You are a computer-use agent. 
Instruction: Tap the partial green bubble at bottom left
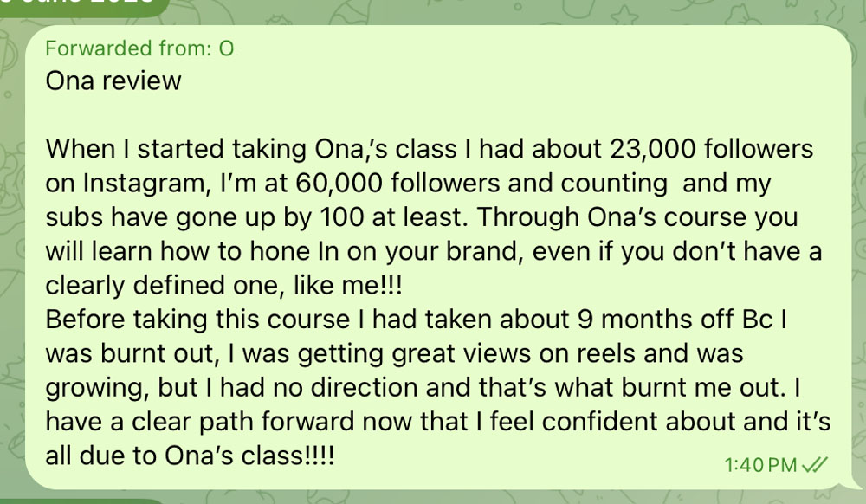pyautogui.click(x=81, y=501)
